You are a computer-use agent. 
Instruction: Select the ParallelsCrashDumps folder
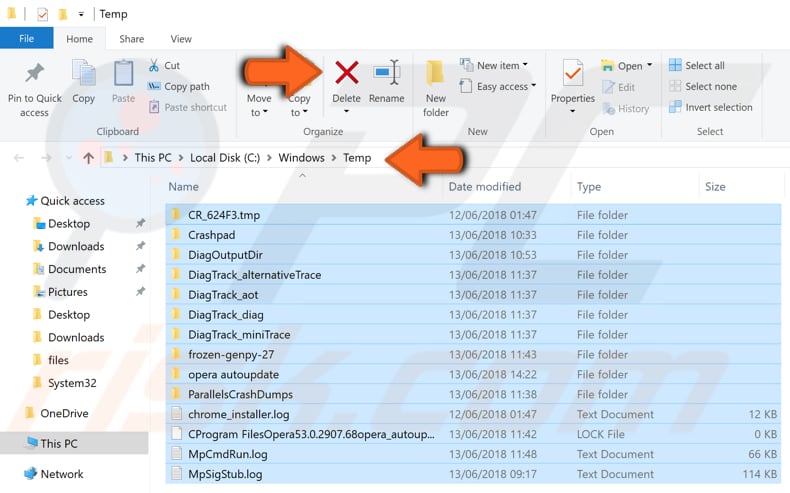click(473, 394)
